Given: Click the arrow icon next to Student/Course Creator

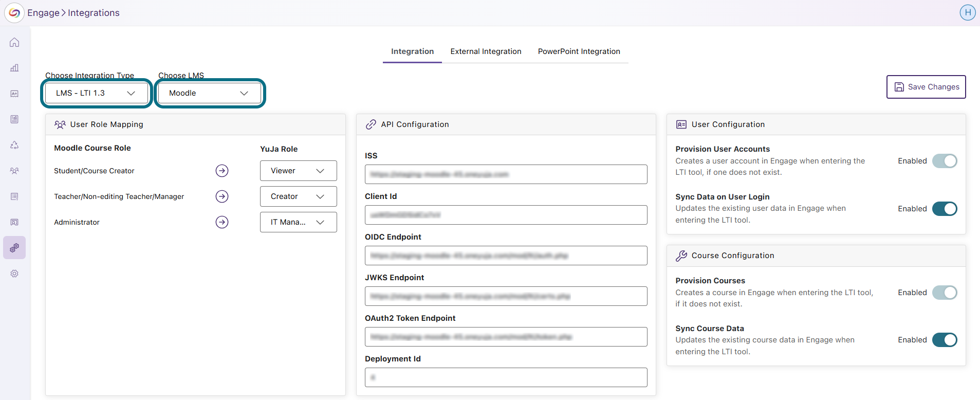Looking at the screenshot, I should coord(222,171).
